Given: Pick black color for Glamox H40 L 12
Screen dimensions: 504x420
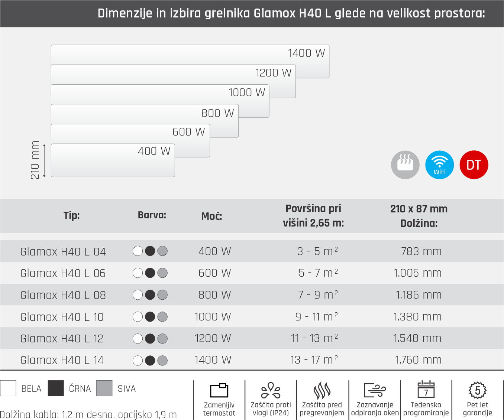Looking at the screenshot, I should click(x=150, y=339).
